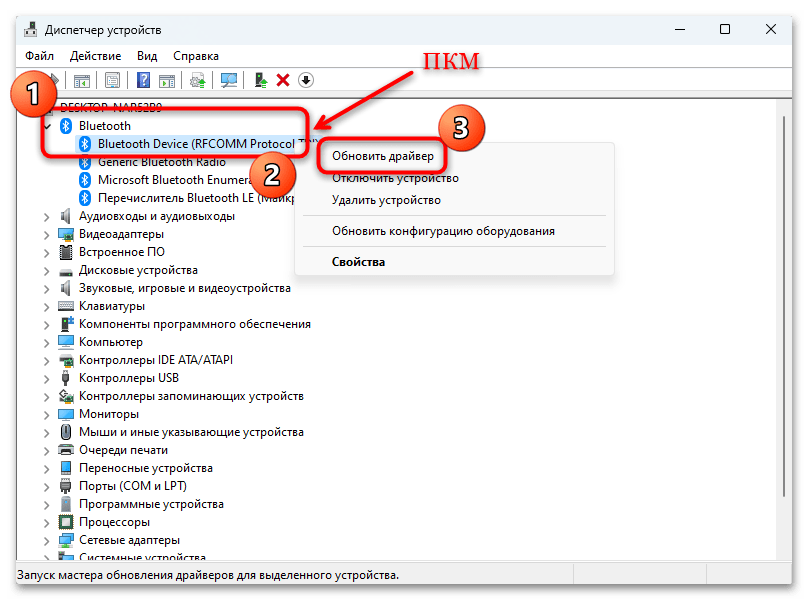Expand the Порты (COM и LPT) chevron
Image resolution: width=808 pixels, height=600 pixels.
click(x=47, y=487)
